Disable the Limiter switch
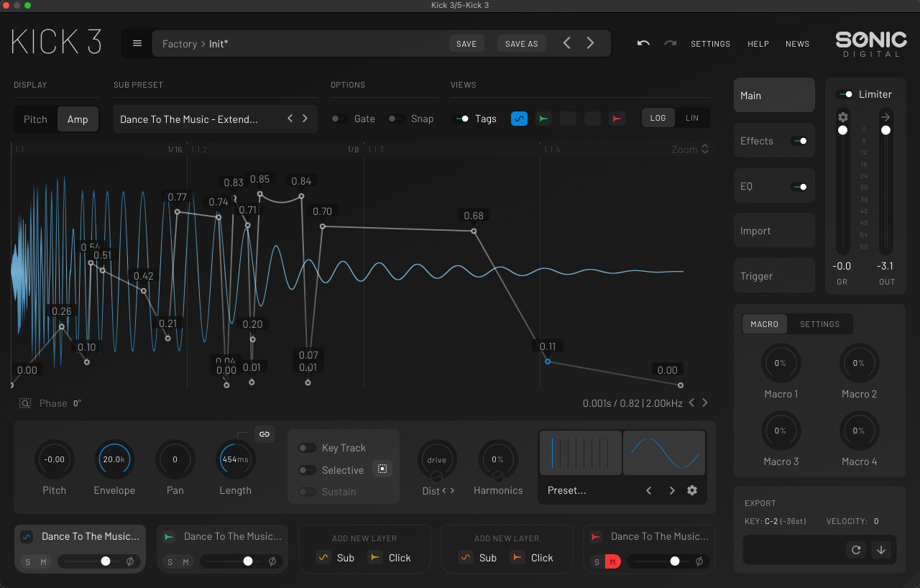 point(845,94)
